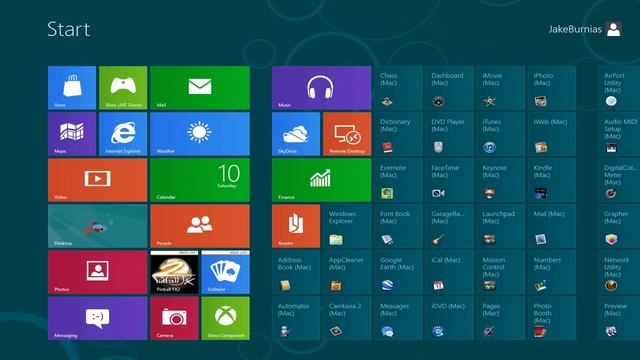
Task: Launch the Remote Desktop tile
Action: [347, 134]
